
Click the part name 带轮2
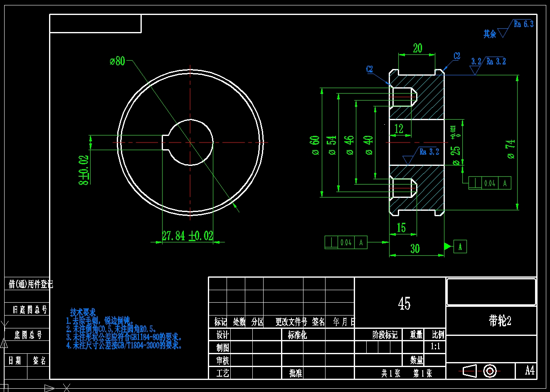click(x=500, y=321)
